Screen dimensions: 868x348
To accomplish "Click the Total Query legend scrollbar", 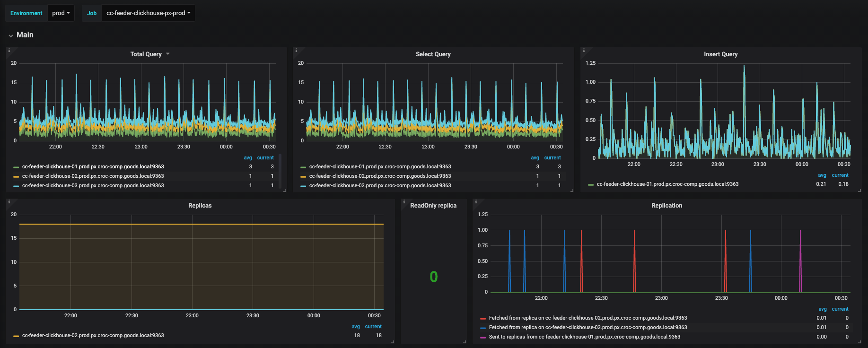I will click(x=281, y=170).
